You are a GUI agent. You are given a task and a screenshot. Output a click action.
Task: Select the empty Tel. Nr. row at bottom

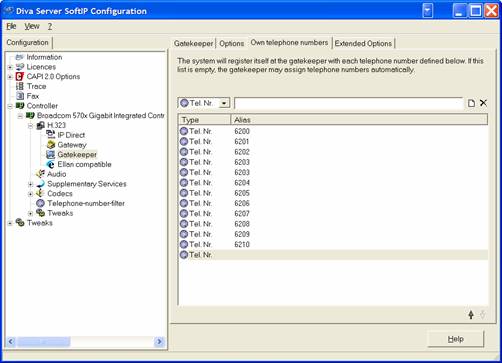pos(333,255)
